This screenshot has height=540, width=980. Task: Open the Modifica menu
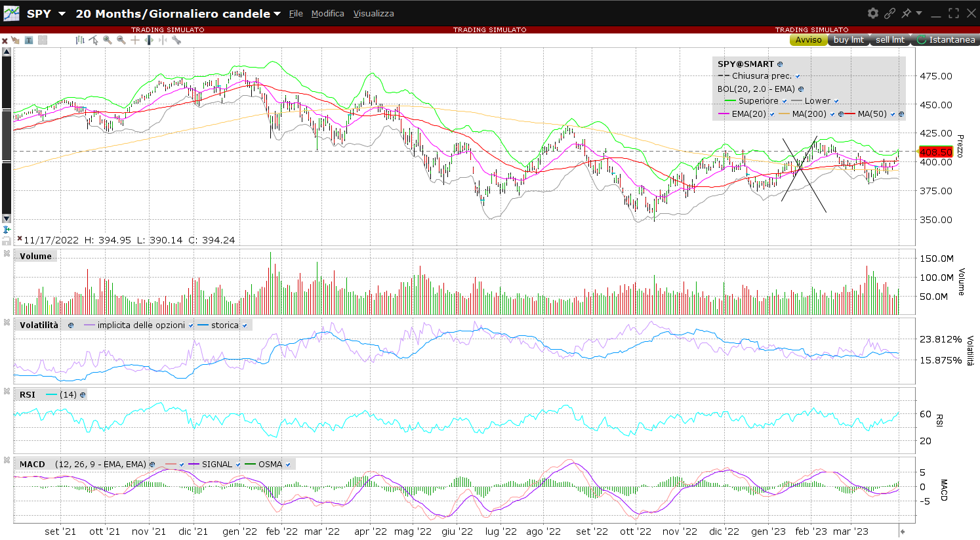(x=328, y=14)
